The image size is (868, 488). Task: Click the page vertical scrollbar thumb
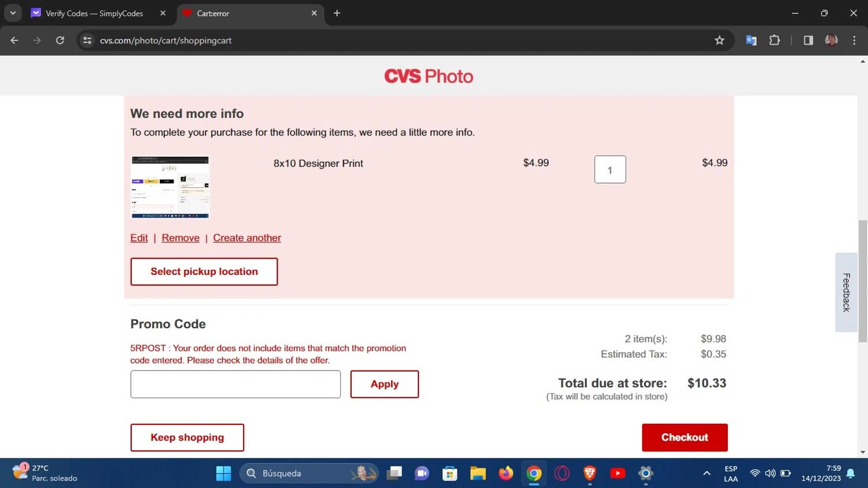pyautogui.click(x=863, y=281)
